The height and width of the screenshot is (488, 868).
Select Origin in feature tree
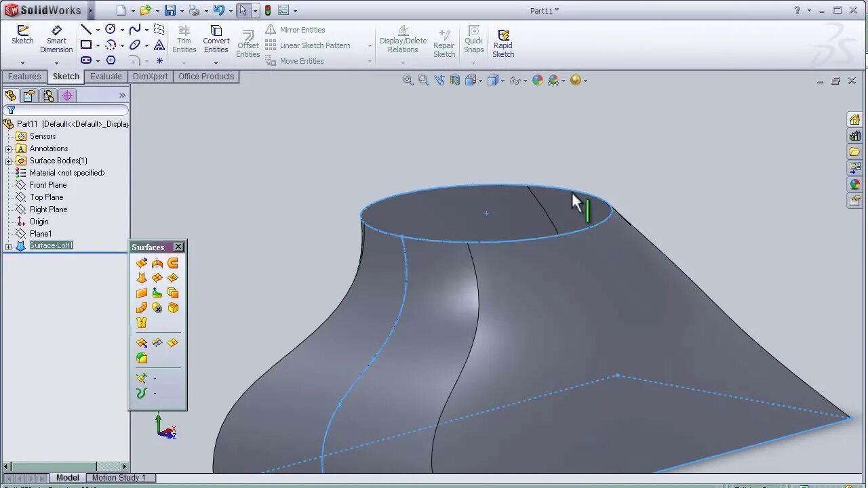39,222
